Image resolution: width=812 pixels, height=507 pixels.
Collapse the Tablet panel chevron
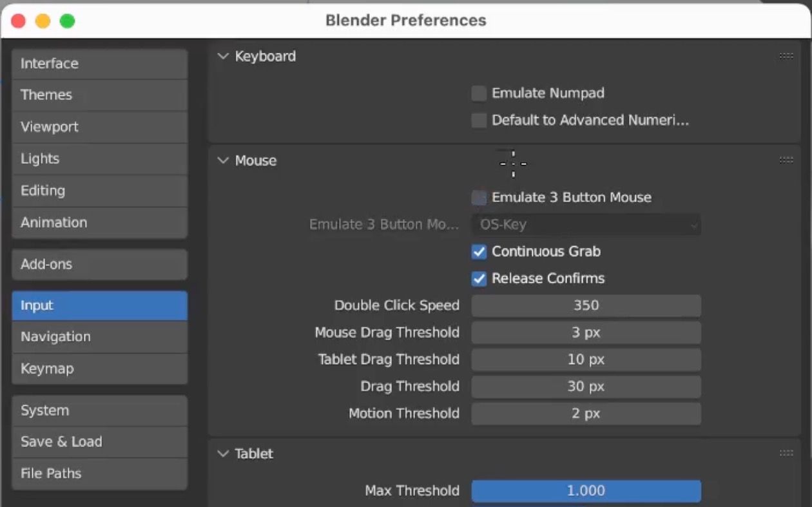[x=224, y=454]
